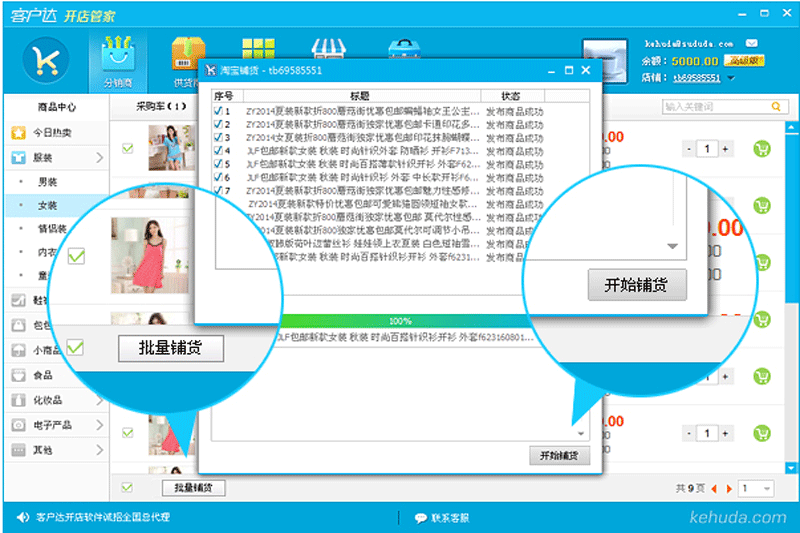The width and height of the screenshot is (800, 533).
Task: Toggle checkbox for dialog row 5
Action: pyautogui.click(x=218, y=164)
